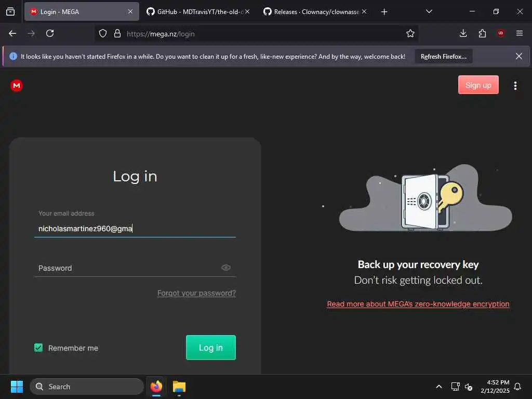Open the uBlock Origin extension icon
Image resolution: width=532 pixels, height=399 pixels.
point(501,33)
